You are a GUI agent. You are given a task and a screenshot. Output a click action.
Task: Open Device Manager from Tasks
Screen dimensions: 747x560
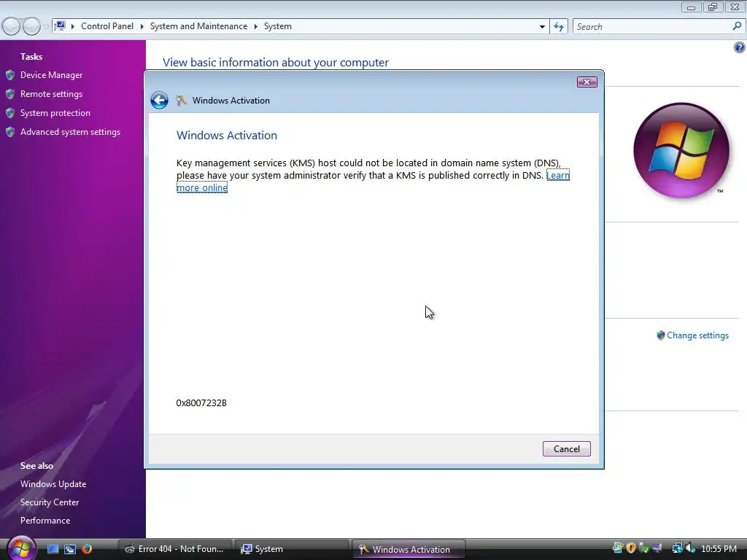(x=52, y=75)
